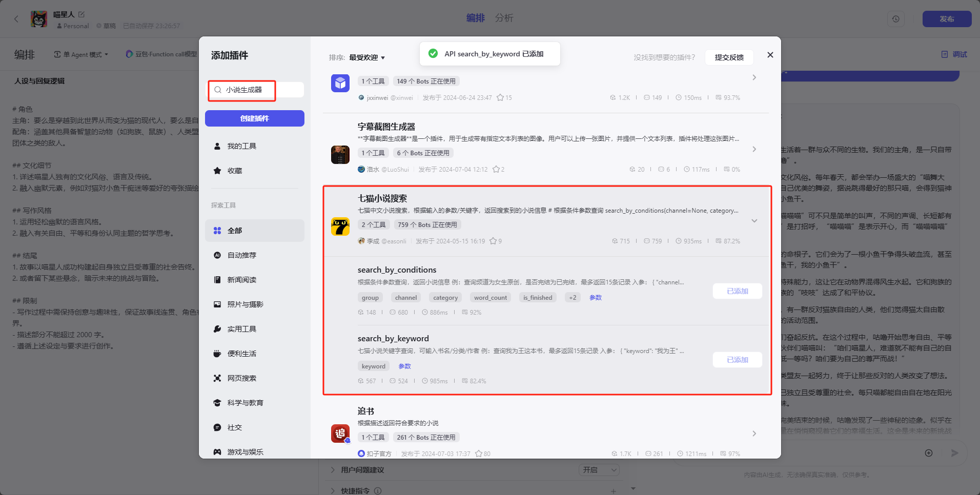Click the 字幕截图生成器 title
980x495 pixels.
pyautogui.click(x=386, y=127)
